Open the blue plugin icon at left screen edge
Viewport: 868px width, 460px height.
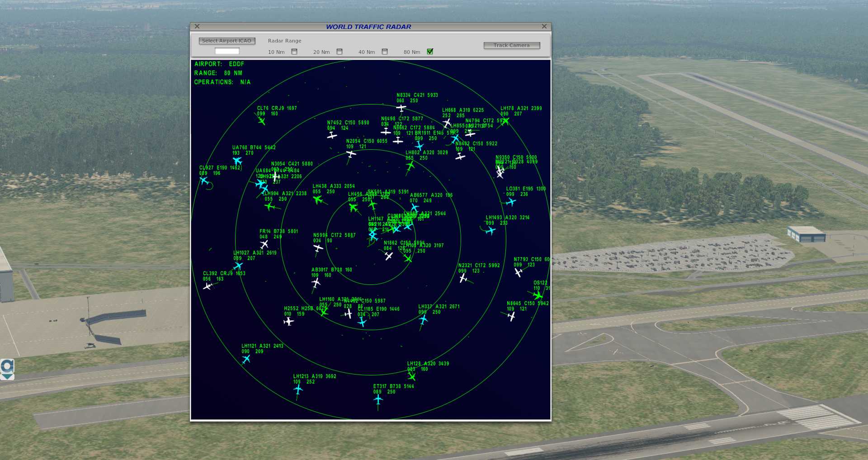[x=7, y=366]
